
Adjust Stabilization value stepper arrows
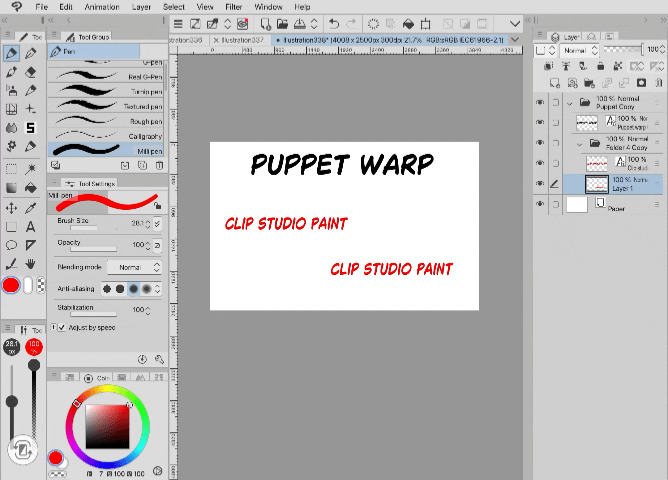pos(148,310)
